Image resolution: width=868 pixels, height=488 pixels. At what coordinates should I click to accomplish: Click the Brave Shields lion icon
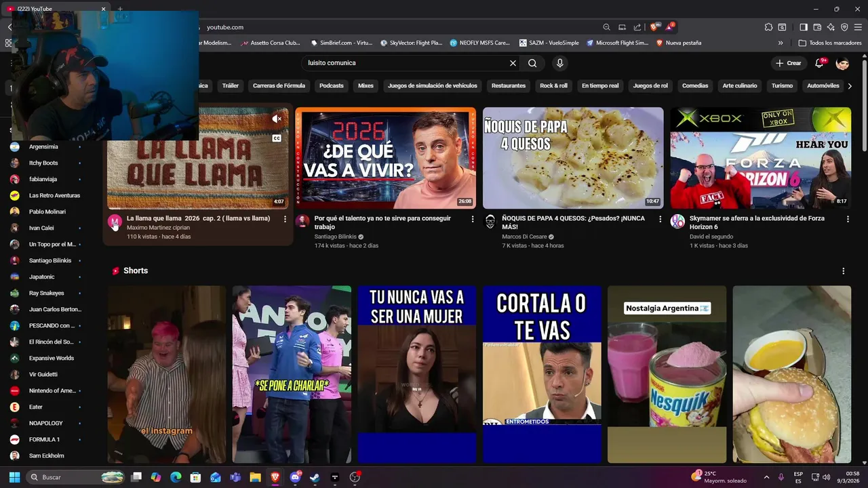coord(654,27)
